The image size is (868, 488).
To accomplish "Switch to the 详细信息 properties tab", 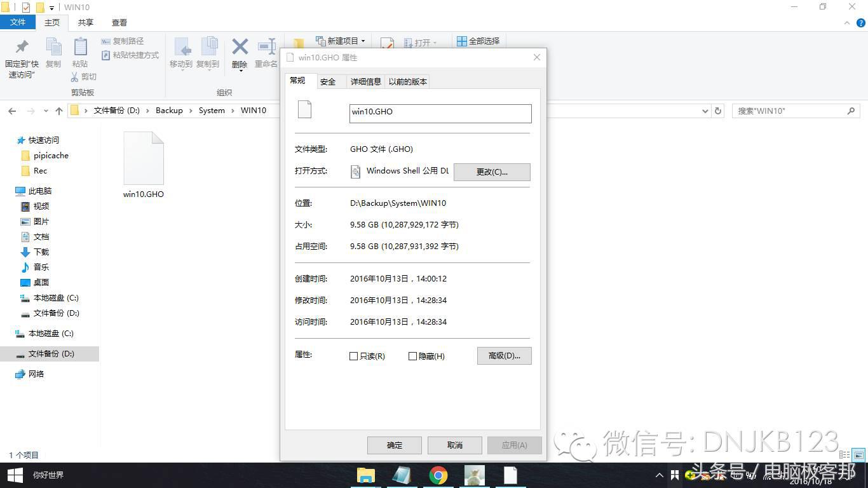I will click(365, 81).
